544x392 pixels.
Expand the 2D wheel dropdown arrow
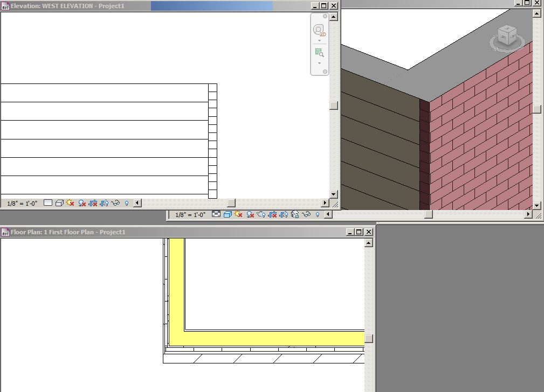pos(319,41)
